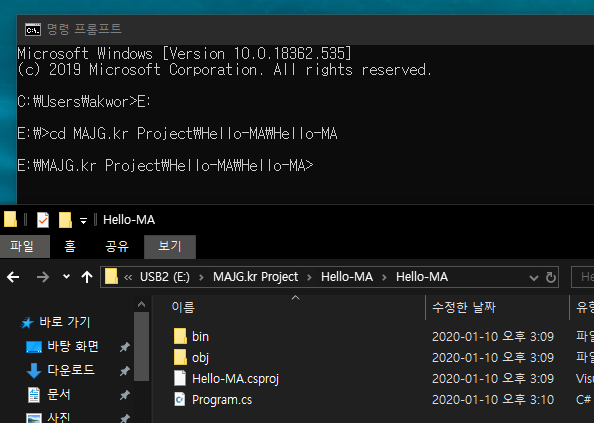The image size is (594, 423).
Task: Select the Program.cs file
Action: pyautogui.click(x=222, y=400)
